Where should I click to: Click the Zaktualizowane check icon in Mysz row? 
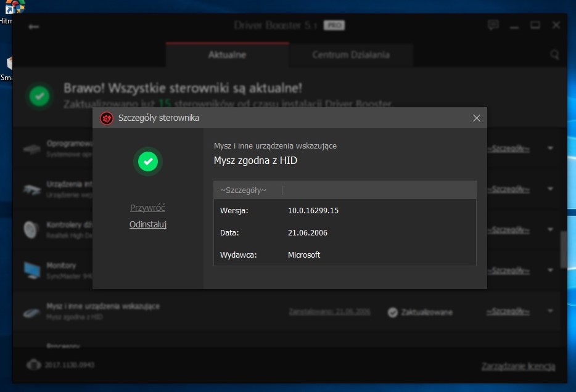click(x=393, y=312)
